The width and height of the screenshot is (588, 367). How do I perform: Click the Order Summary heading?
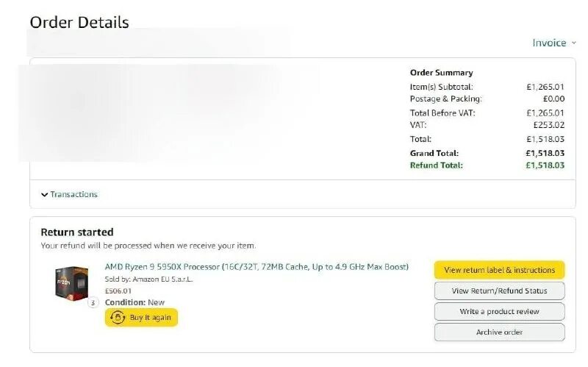(441, 73)
